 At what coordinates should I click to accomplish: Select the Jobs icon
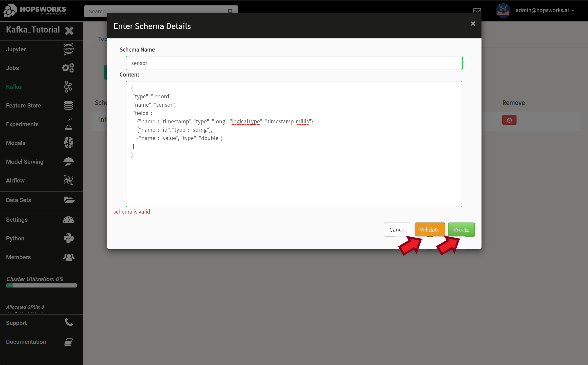(x=68, y=68)
